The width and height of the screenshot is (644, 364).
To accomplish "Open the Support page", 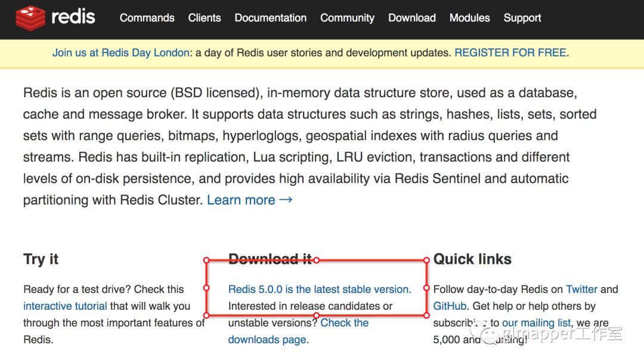I will click(x=522, y=18).
